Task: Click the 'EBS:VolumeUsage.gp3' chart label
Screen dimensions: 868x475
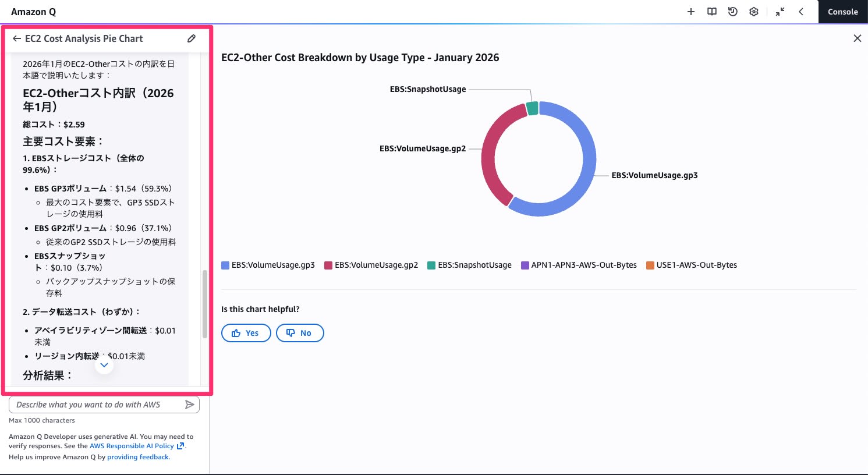Action: coord(654,175)
